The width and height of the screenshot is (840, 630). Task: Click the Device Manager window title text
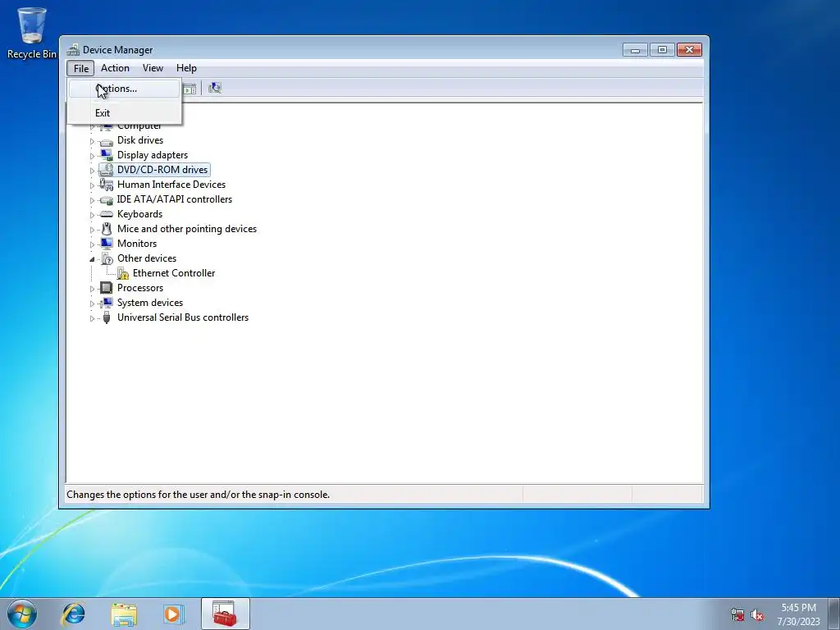coord(118,50)
